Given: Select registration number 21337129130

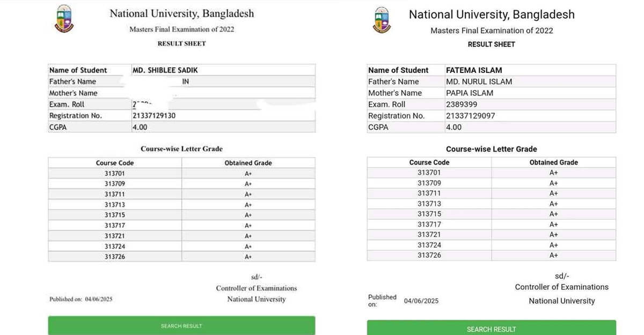Looking at the screenshot, I should pos(154,116).
